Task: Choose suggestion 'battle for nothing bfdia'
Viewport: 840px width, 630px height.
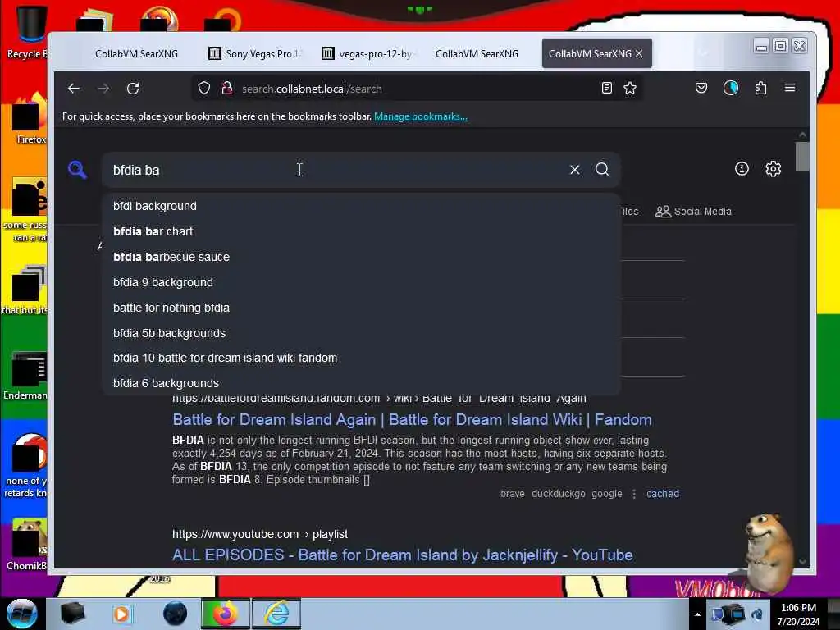Action: pyautogui.click(x=362, y=308)
